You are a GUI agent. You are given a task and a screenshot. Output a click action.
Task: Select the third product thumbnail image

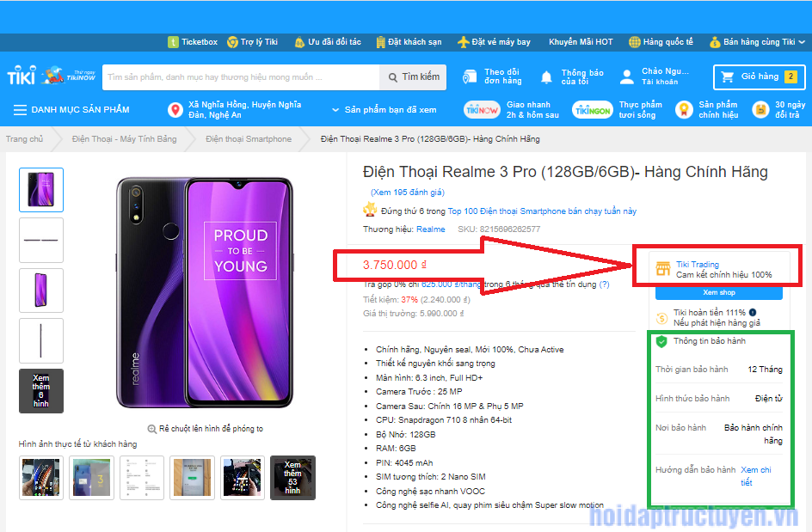pos(41,290)
